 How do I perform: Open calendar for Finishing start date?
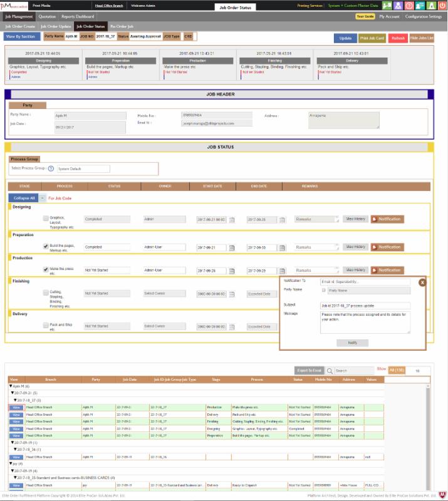pos(232,294)
